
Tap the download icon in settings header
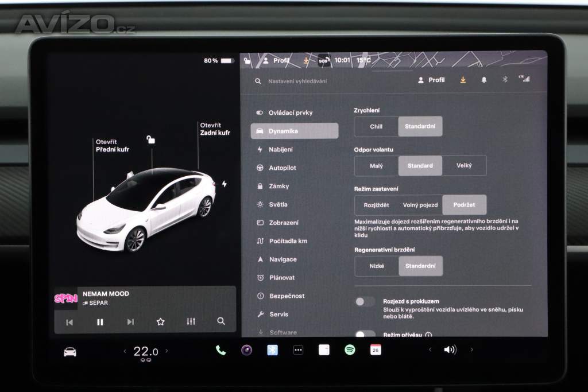point(463,80)
